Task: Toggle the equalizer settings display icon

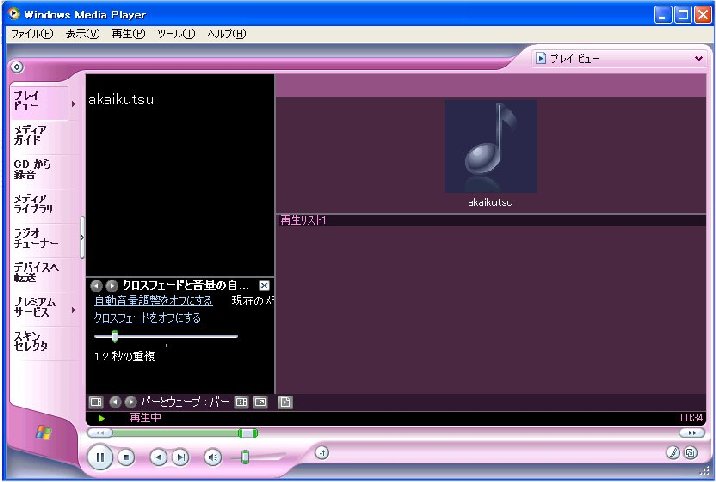Action: (x=241, y=402)
